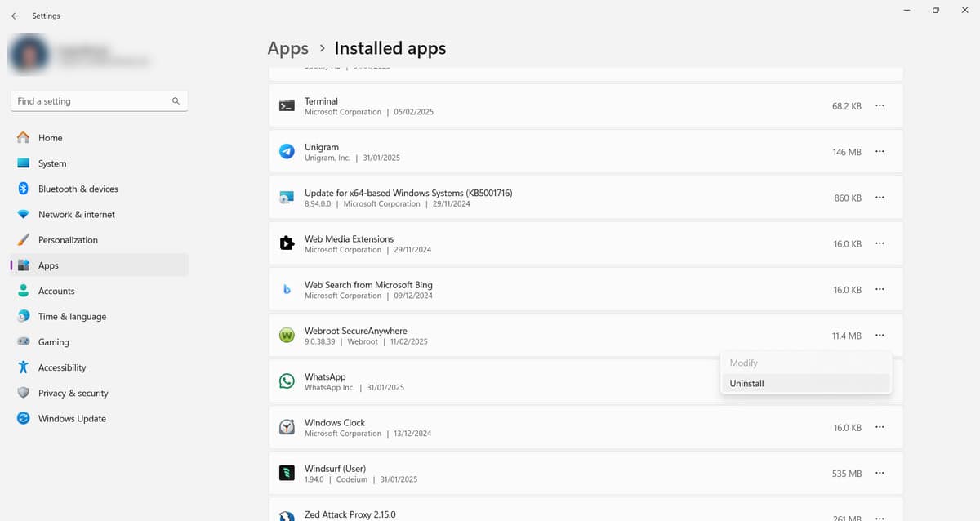This screenshot has width=980, height=521.
Task: Open more options for KB5001716 update
Action: click(x=880, y=198)
